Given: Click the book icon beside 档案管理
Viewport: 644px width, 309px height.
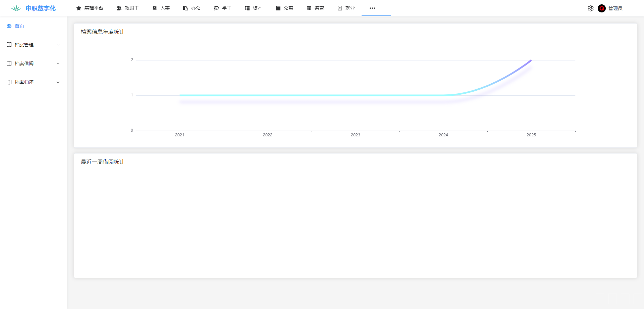Looking at the screenshot, I should click(9, 45).
